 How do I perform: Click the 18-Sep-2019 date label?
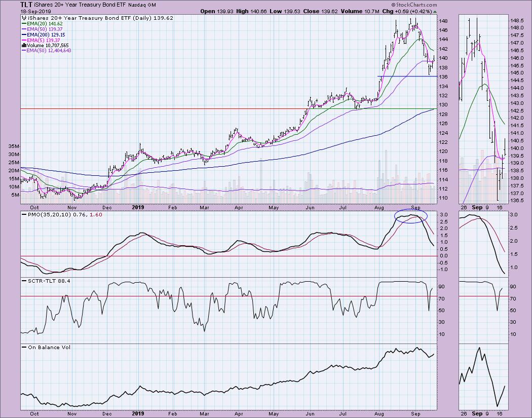coord(35,12)
